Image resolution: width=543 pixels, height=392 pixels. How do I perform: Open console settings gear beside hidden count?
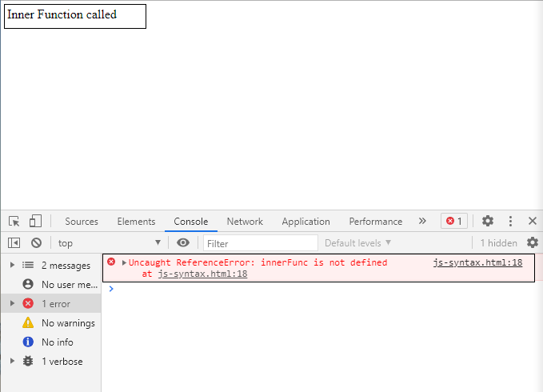click(533, 243)
